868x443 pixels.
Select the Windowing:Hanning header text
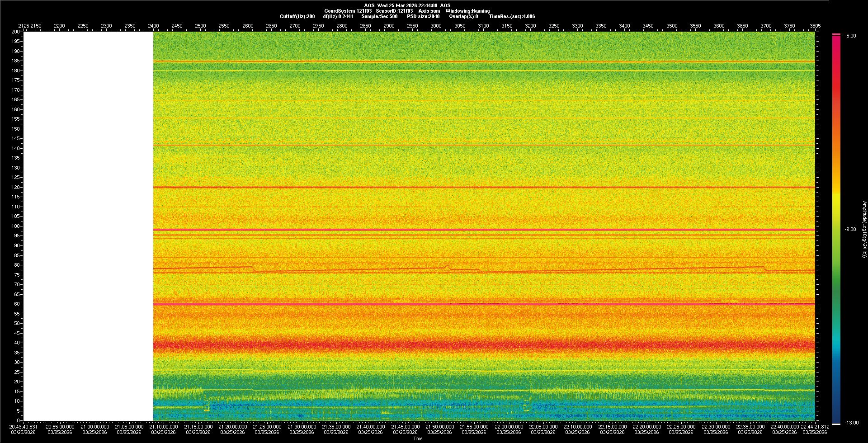point(467,11)
